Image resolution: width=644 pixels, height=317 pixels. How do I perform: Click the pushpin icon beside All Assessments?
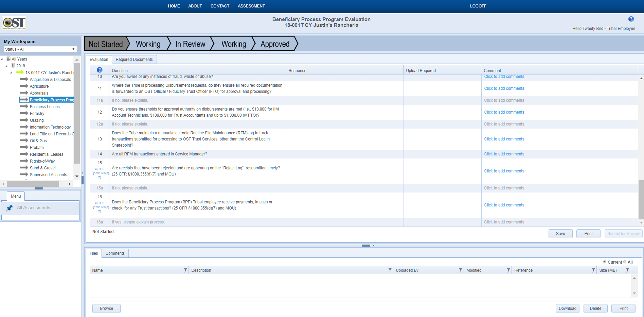[x=10, y=208]
